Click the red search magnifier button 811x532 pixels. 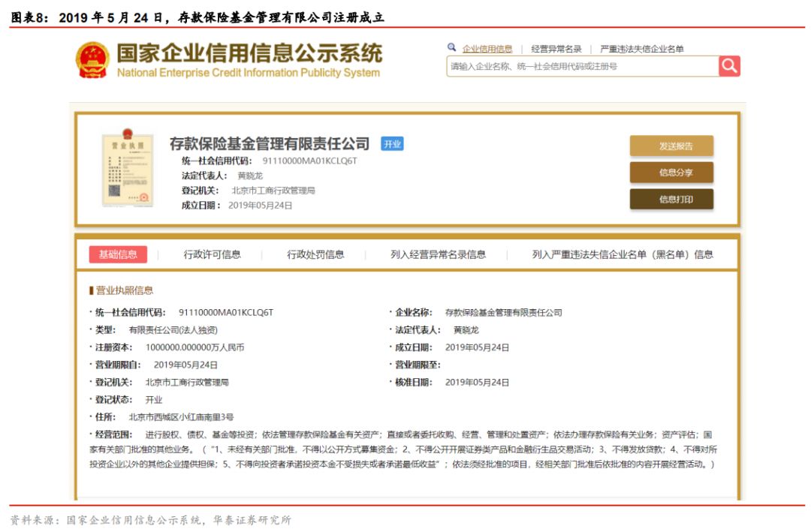(x=729, y=66)
